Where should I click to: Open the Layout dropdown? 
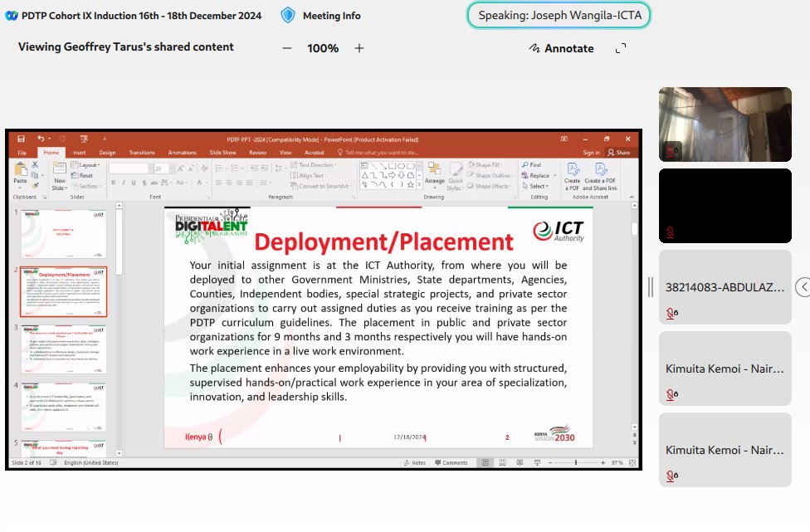point(85,165)
